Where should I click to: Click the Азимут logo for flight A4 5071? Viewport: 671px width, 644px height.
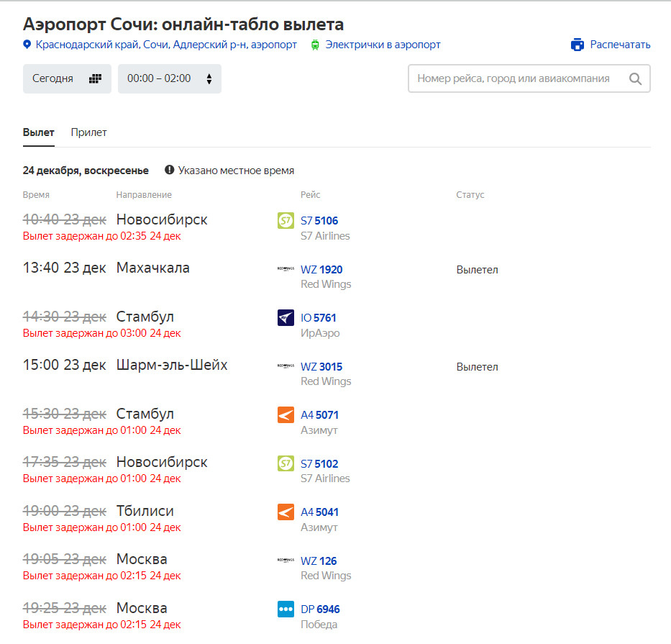(x=286, y=415)
